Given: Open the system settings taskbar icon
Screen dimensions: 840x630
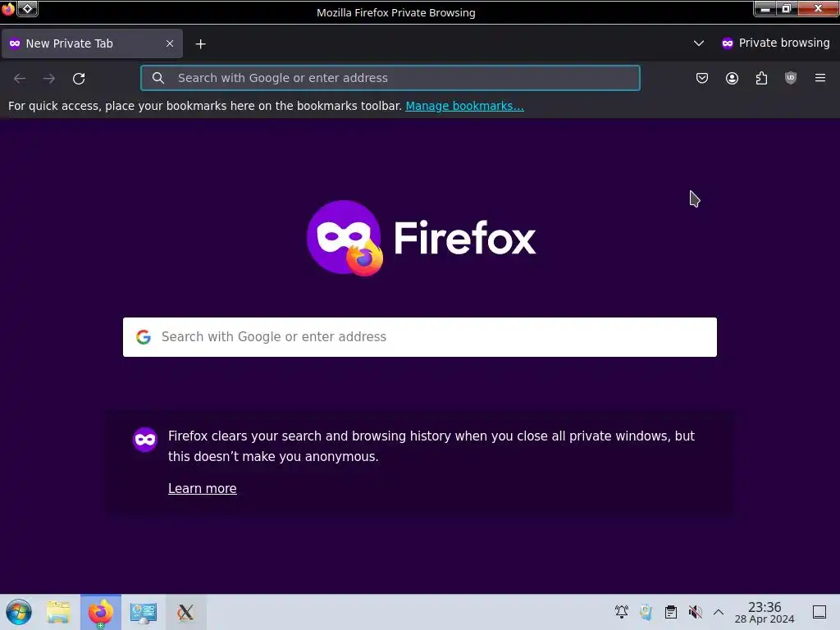Looking at the screenshot, I should click(143, 612).
